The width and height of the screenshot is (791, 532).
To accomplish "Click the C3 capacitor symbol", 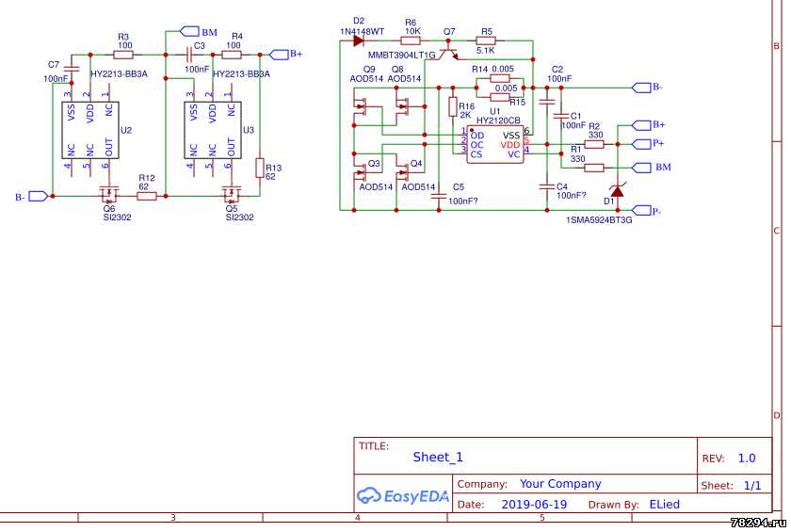I will pos(189,54).
